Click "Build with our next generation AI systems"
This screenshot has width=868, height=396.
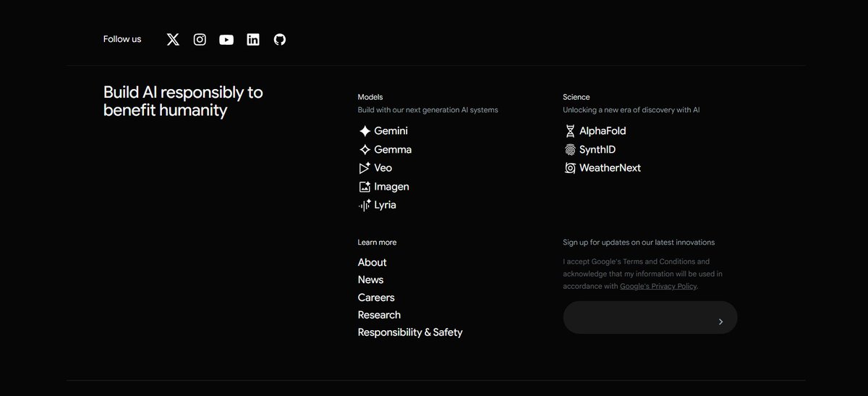pos(427,110)
